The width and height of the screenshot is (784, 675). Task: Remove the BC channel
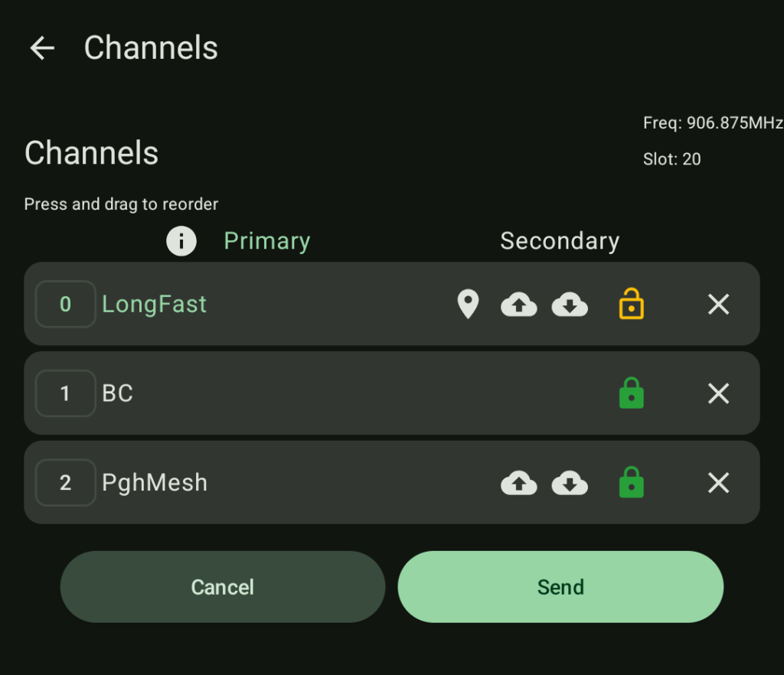point(718,393)
